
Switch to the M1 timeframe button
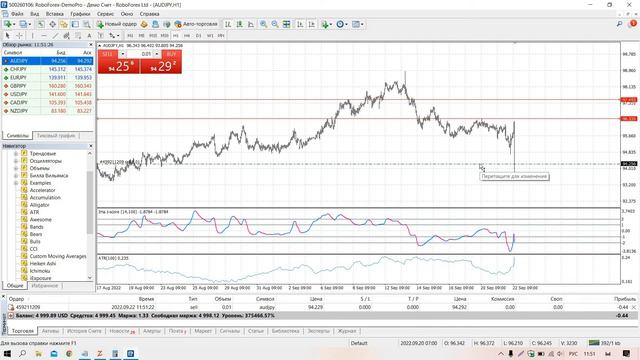130,36
